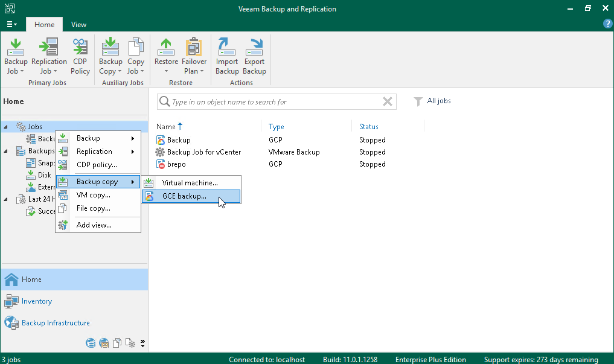Expand navigation pane options chevron

[x=142, y=343]
